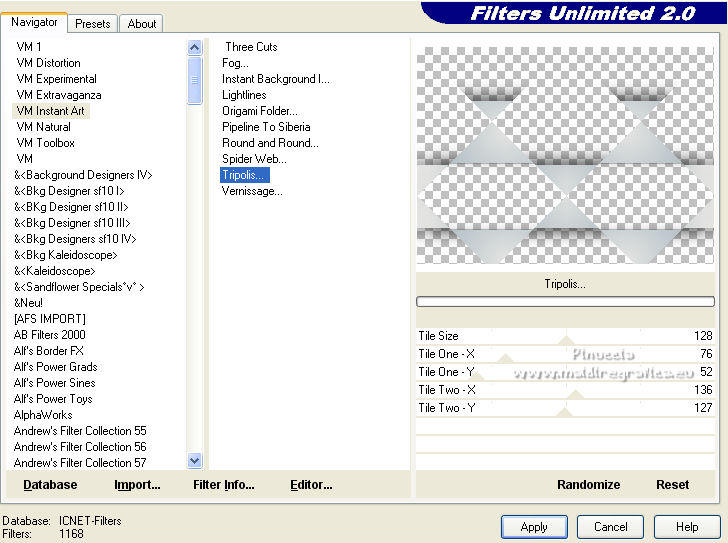Select the Navigator tab
The image size is (728, 543).
click(x=34, y=22)
